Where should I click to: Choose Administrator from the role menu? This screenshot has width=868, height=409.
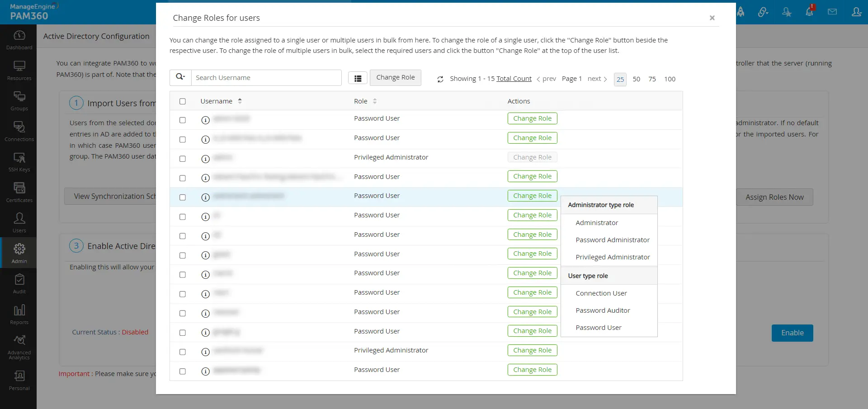pos(597,222)
